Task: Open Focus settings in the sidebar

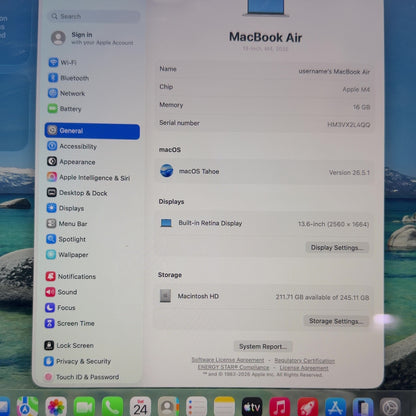Action: click(60, 307)
